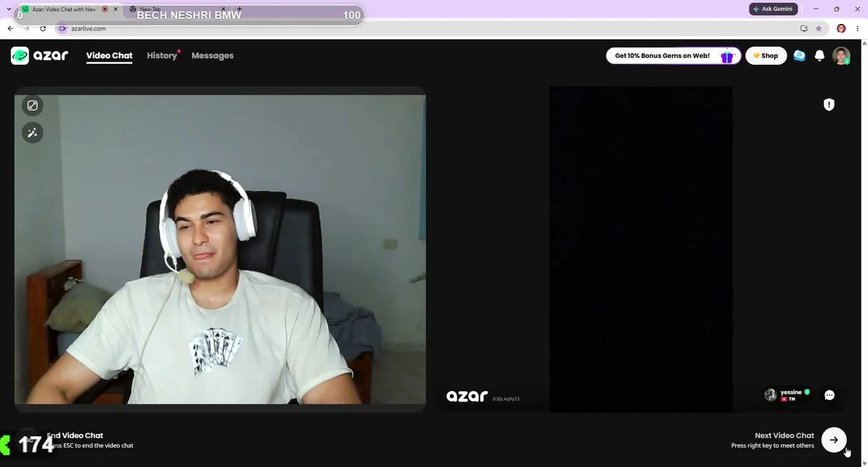Click the install app icon in address bar

pos(804,29)
